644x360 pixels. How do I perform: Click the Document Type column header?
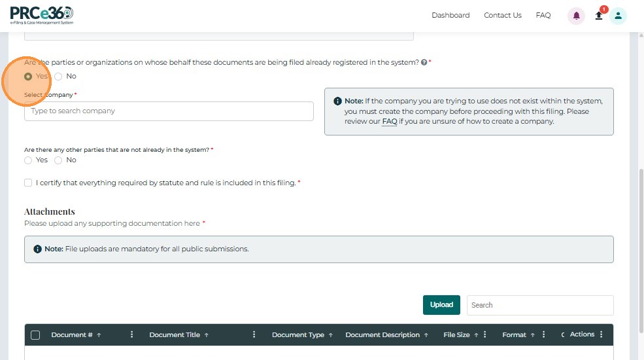point(298,335)
